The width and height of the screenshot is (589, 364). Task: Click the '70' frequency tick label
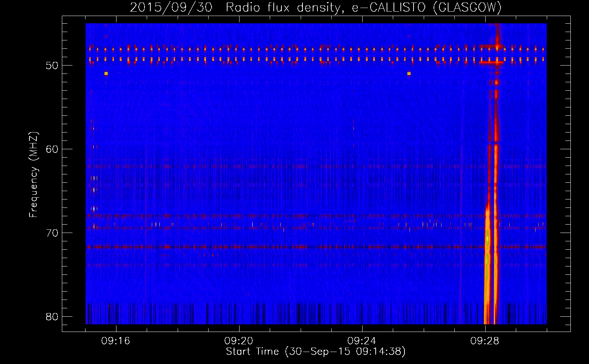point(52,233)
